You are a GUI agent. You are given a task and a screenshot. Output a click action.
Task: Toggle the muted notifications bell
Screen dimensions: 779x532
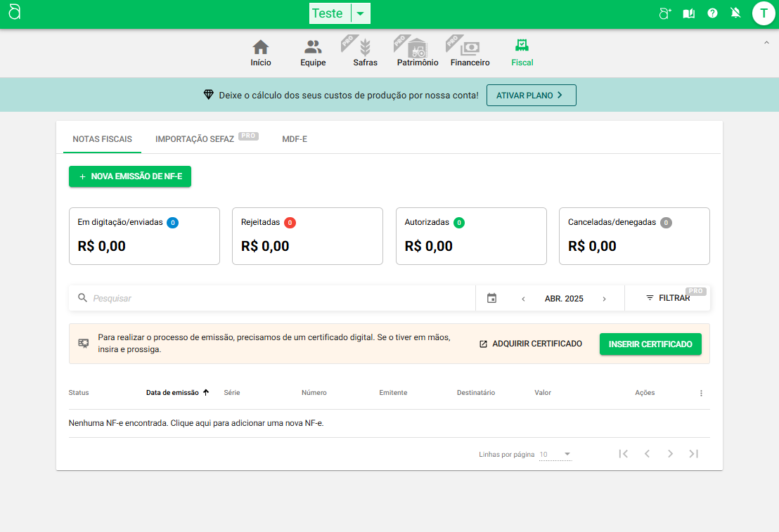point(735,13)
